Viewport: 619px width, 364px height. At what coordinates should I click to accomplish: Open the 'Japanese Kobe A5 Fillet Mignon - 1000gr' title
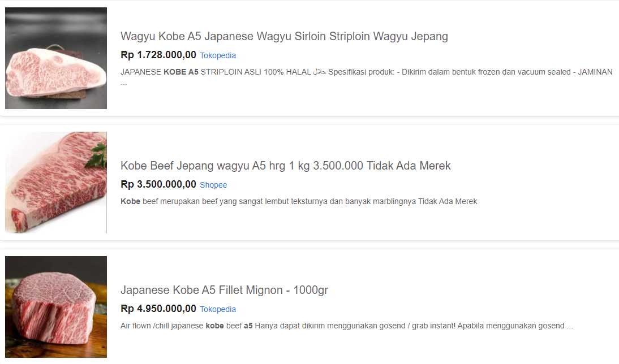click(224, 291)
